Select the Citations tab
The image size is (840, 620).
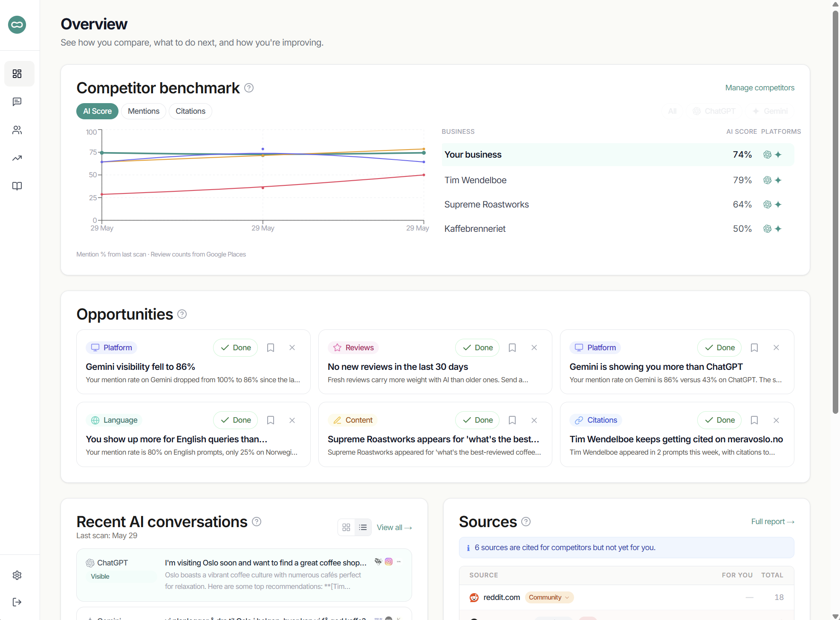point(191,111)
